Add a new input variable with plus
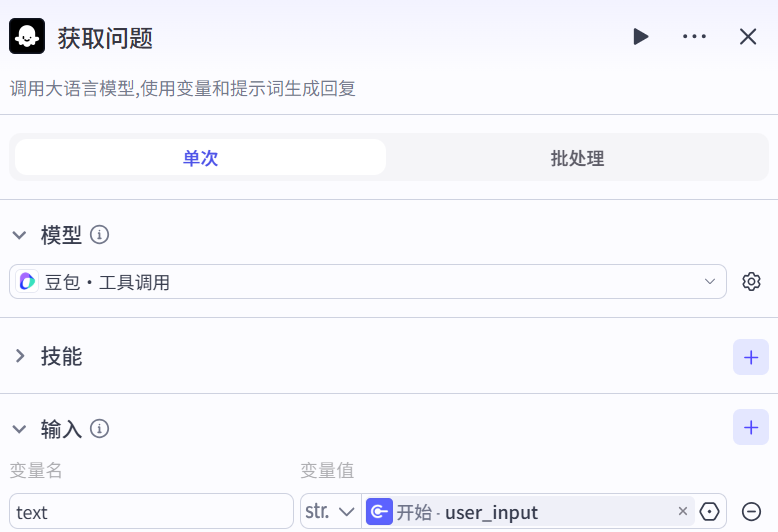 point(751,428)
